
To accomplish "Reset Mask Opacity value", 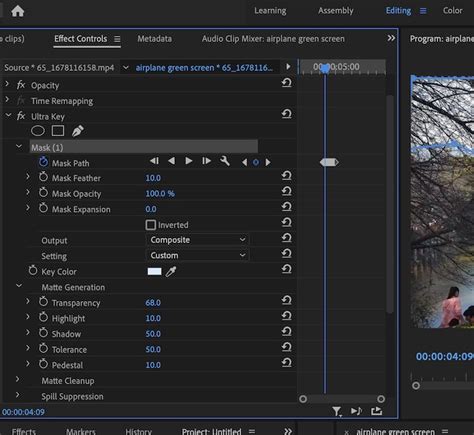I will coord(286,191).
